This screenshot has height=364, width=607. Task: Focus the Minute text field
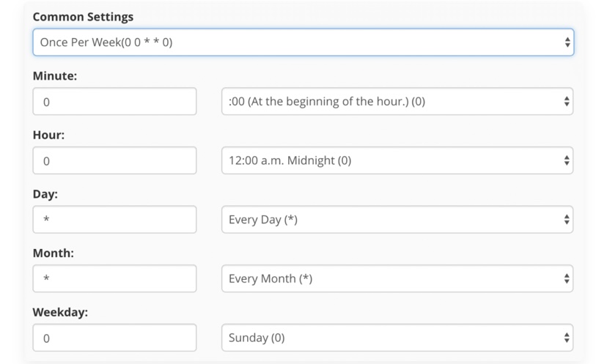pyautogui.click(x=114, y=101)
